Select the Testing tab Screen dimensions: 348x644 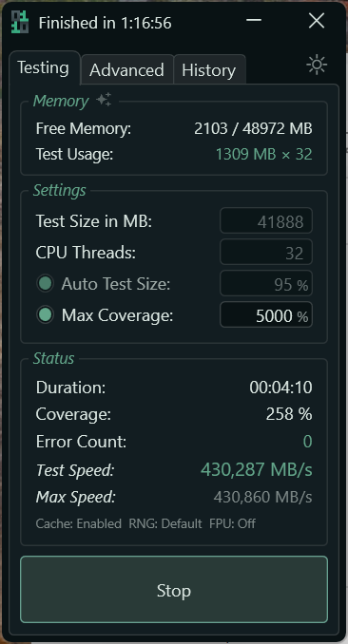click(x=43, y=67)
